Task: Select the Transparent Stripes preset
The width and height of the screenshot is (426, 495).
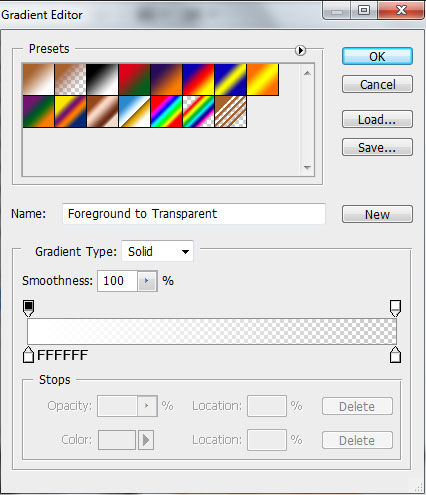Action: pos(230,111)
